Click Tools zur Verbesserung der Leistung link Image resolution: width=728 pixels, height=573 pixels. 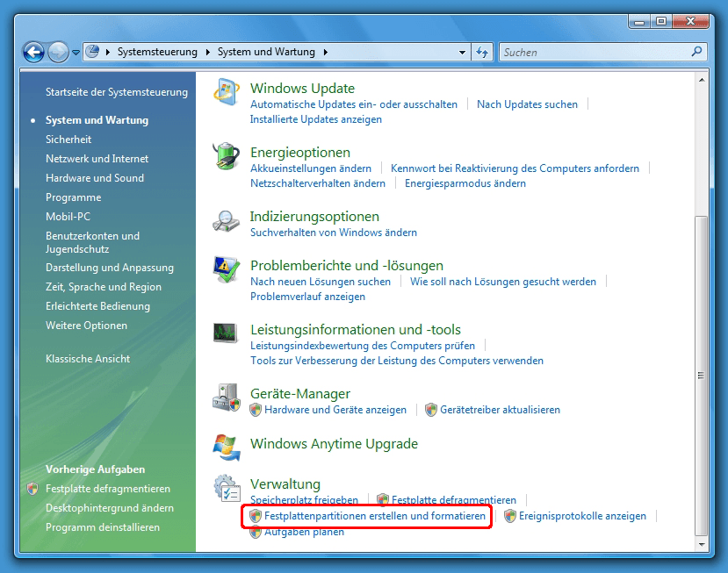coord(397,361)
